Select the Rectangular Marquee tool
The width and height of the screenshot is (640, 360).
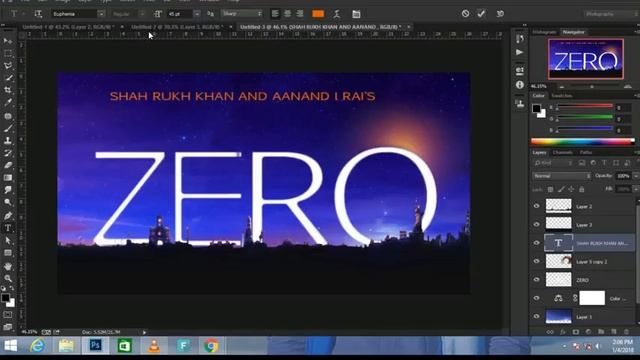point(8,53)
